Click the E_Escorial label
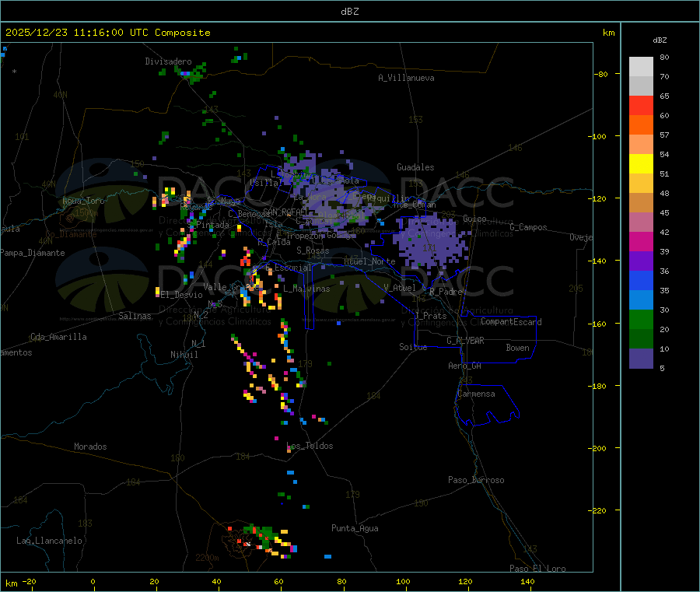 coord(289,268)
